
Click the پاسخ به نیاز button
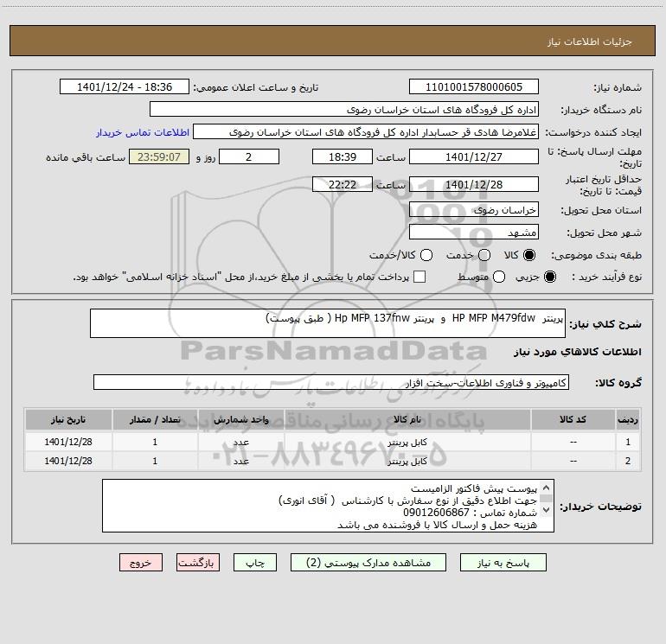coord(503,563)
